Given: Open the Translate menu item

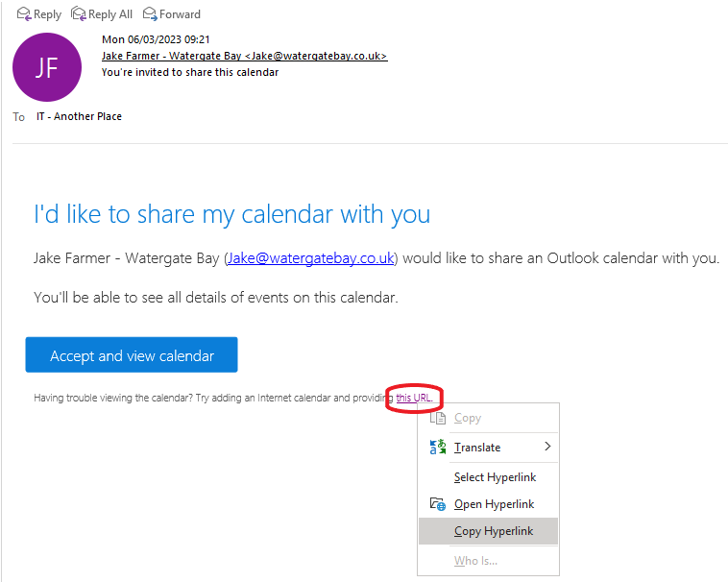Looking at the screenshot, I should tap(477, 447).
